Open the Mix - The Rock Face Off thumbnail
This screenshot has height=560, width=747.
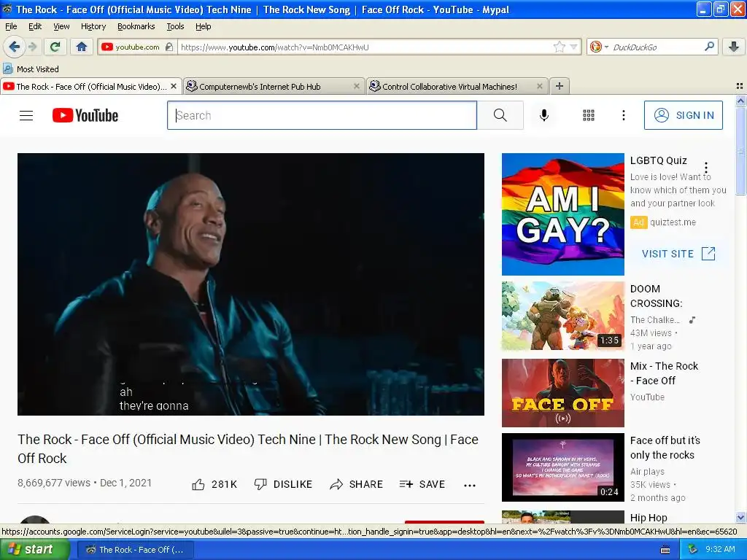coord(562,393)
